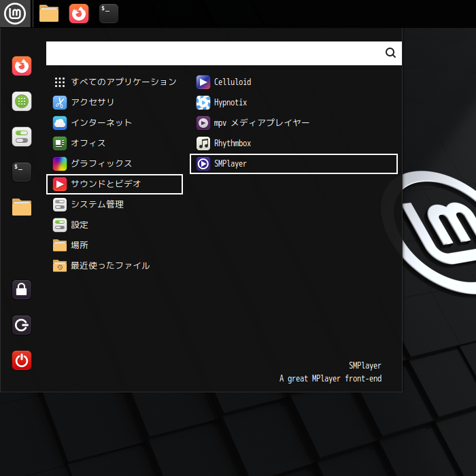This screenshot has width=476, height=476.
Task: Open the Linux Mint menu button
Action: click(15, 14)
